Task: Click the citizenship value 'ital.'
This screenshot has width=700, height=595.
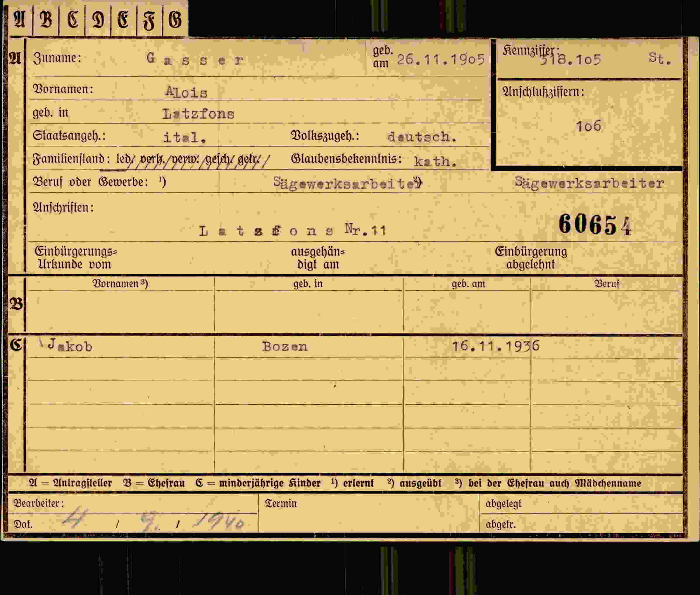Action: [x=185, y=137]
